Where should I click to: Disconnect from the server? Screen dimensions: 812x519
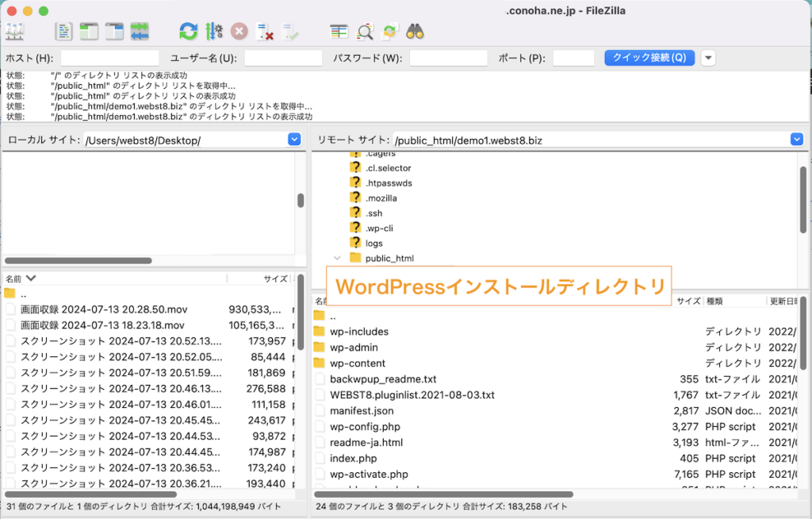point(263,31)
